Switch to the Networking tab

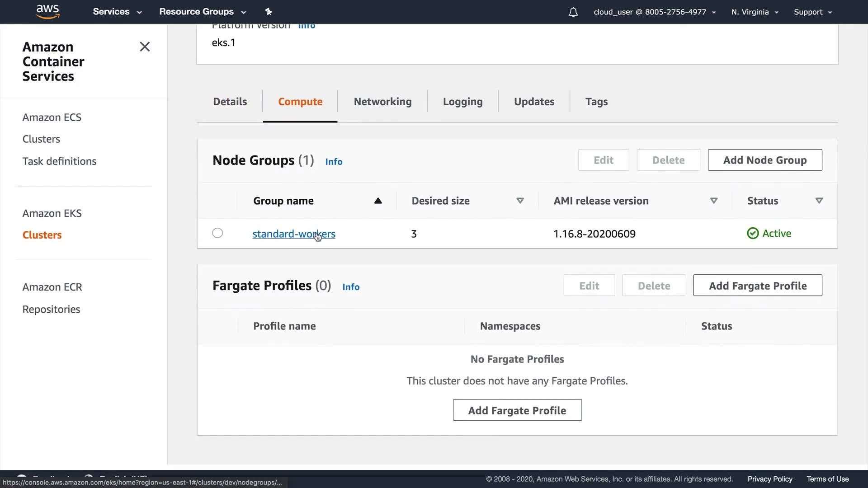[382, 102]
